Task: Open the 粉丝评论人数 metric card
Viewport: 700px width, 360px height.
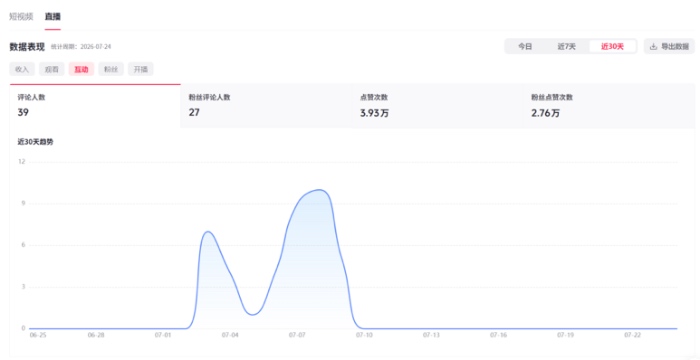Action: pyautogui.click(x=266, y=106)
